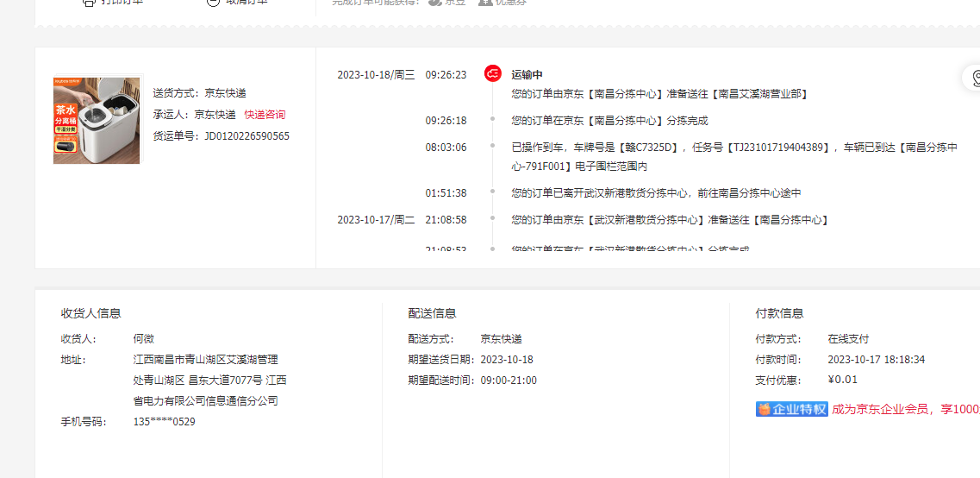
Task: Open the tea bucket product thumbnail
Action: pyautogui.click(x=97, y=121)
